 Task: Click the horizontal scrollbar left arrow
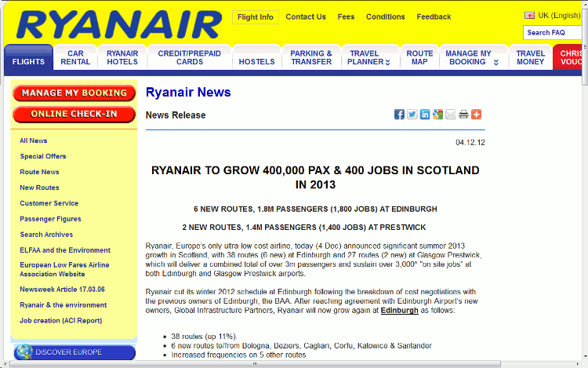5,364
